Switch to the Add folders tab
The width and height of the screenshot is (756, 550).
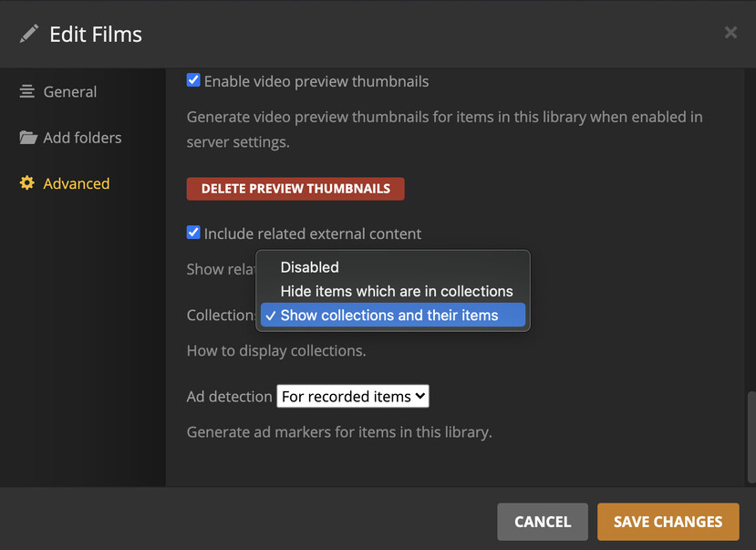82,138
